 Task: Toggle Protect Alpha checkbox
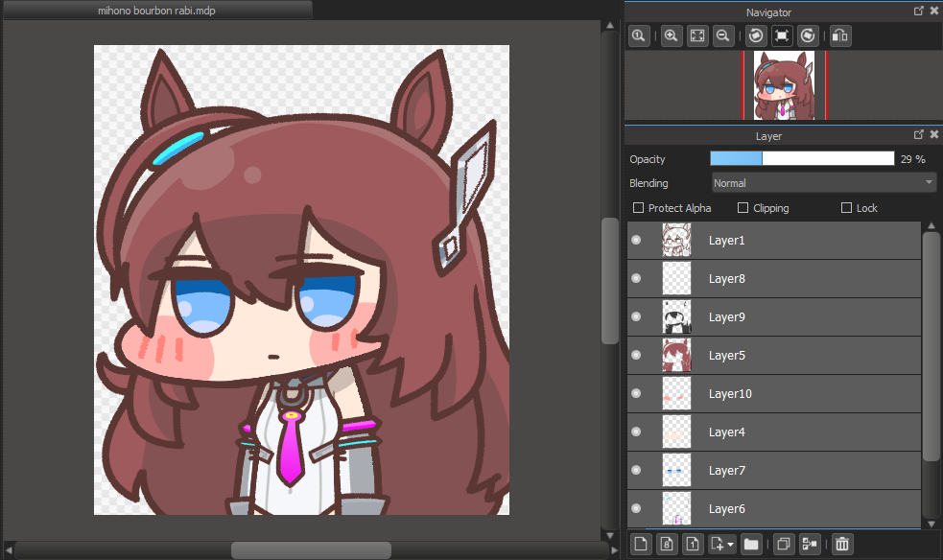[639, 208]
